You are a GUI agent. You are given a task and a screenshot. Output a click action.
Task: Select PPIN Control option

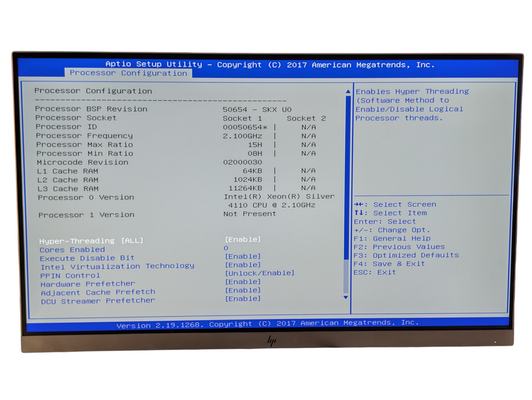point(70,275)
